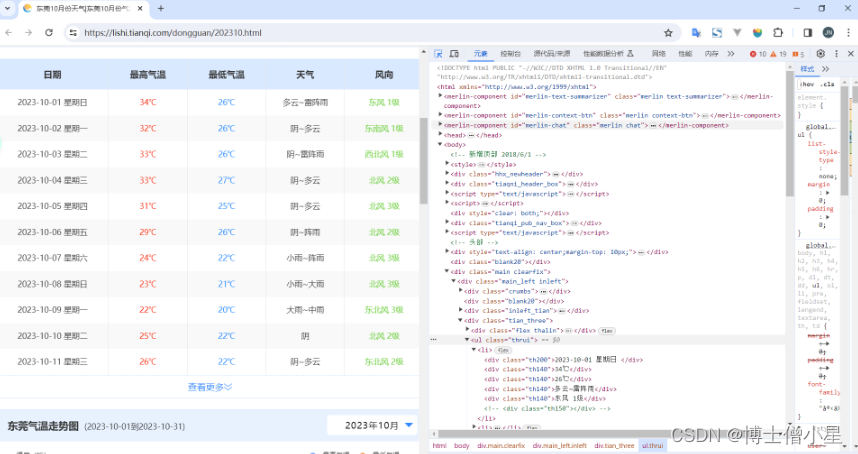Toggle the .cls class editor button

(828, 84)
